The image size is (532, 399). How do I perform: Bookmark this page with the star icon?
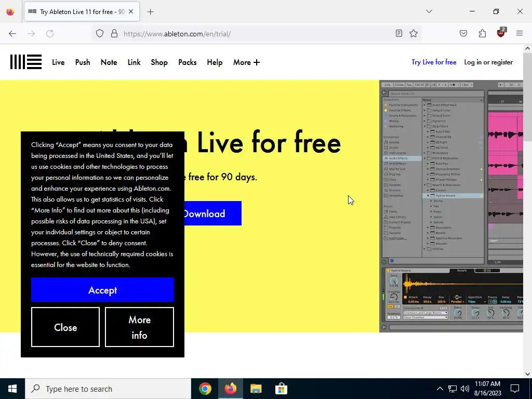(413, 33)
